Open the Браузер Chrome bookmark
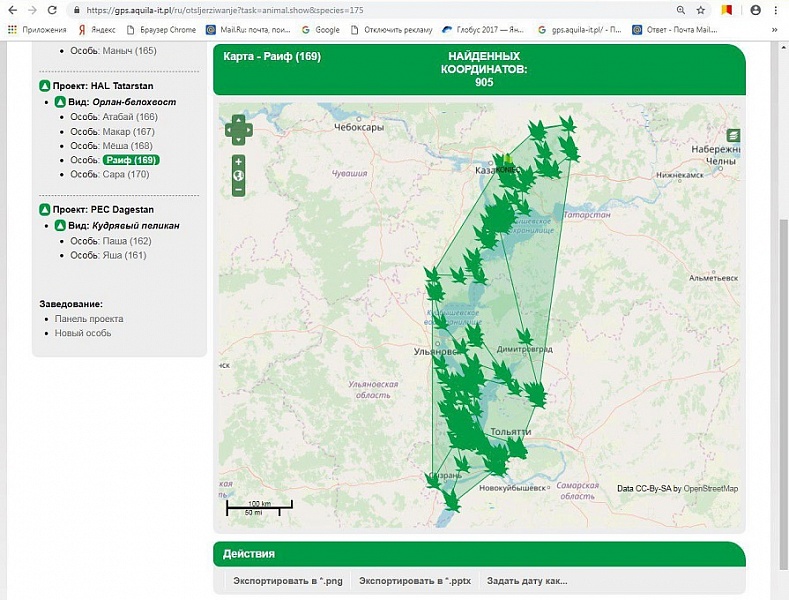This screenshot has height=600, width=789. (161, 30)
